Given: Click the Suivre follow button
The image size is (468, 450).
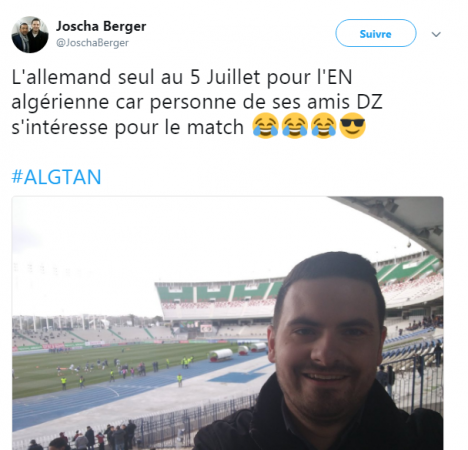Looking at the screenshot, I should [376, 33].
